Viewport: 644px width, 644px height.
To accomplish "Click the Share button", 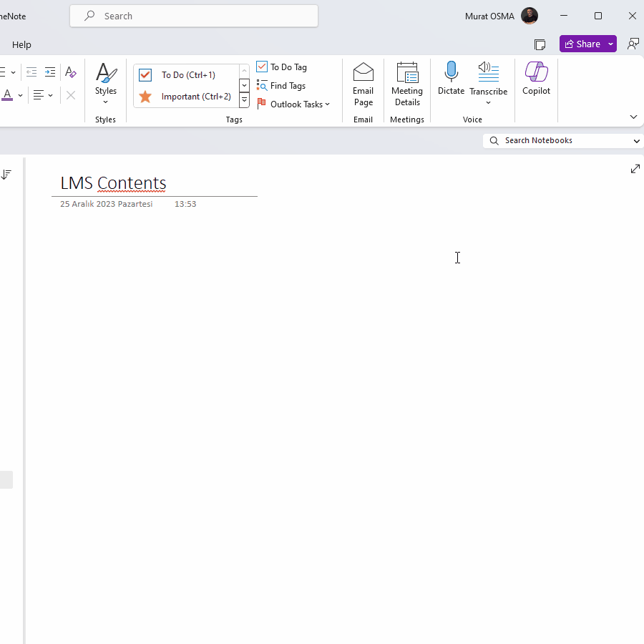I will point(582,44).
